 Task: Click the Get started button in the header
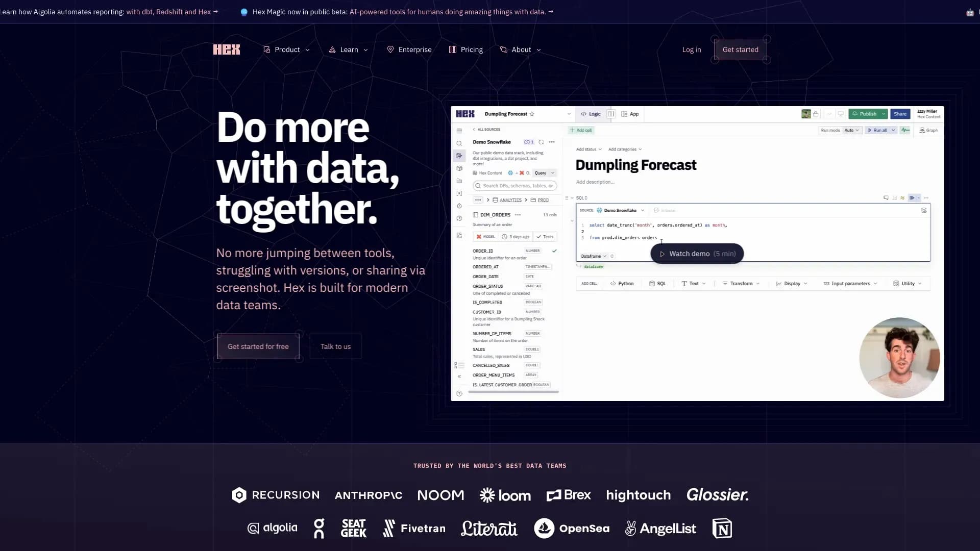tap(741, 49)
